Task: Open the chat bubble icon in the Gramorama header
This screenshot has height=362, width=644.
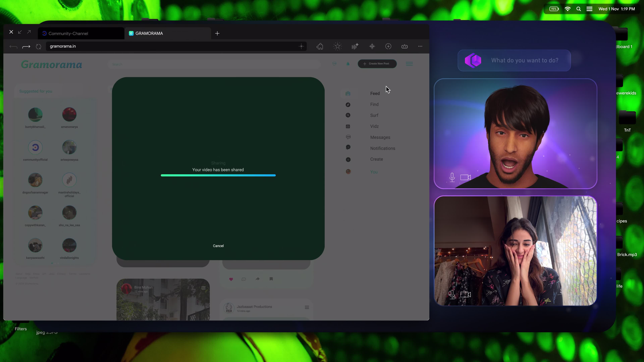Action: (x=334, y=64)
